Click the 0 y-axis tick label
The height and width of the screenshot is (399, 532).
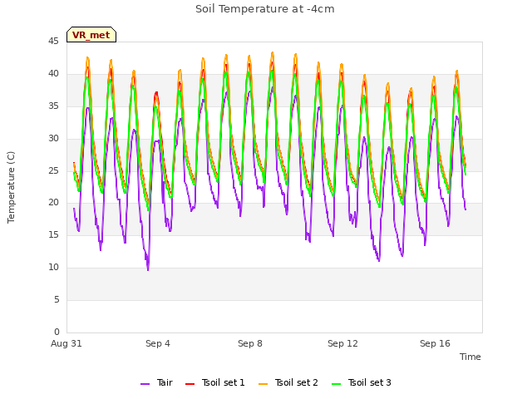click(57, 332)
